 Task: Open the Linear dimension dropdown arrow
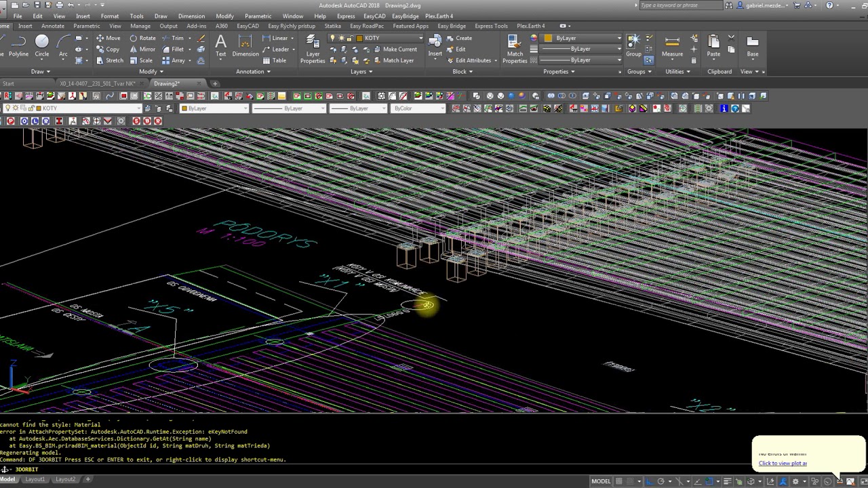click(x=292, y=38)
